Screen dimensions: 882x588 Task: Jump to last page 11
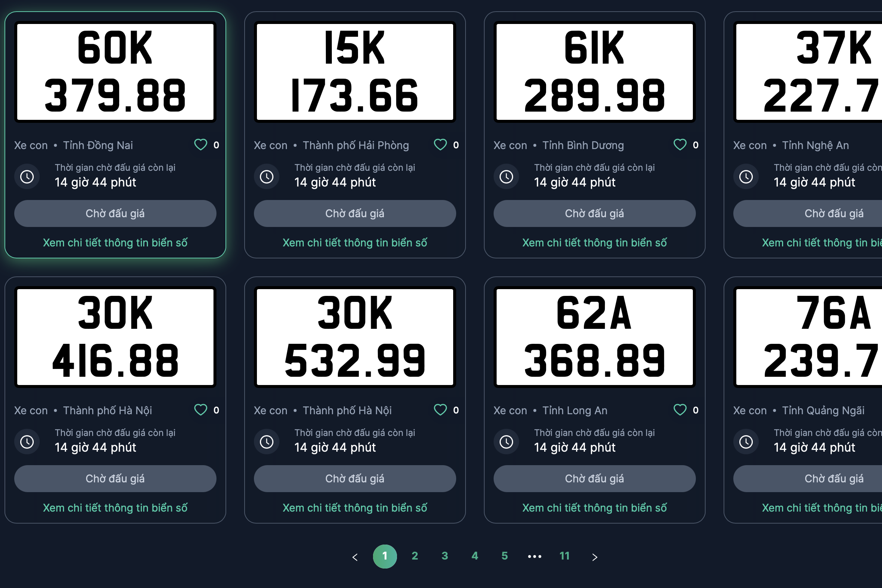(564, 556)
